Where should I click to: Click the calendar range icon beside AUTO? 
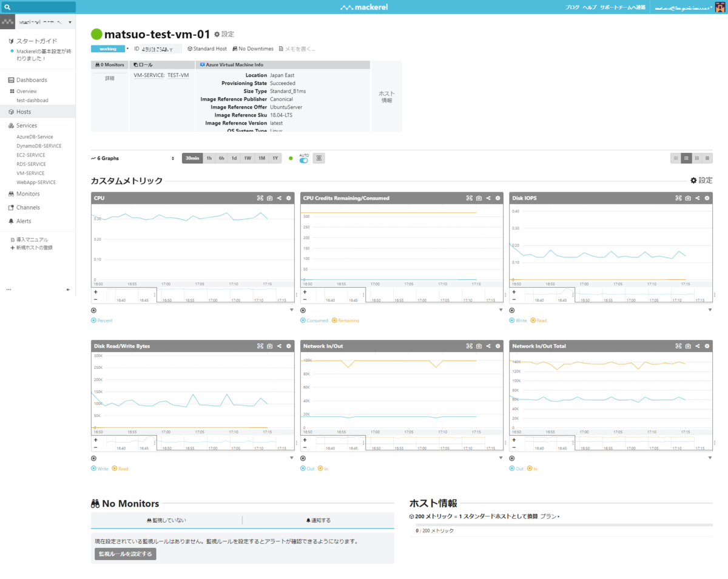(x=319, y=158)
